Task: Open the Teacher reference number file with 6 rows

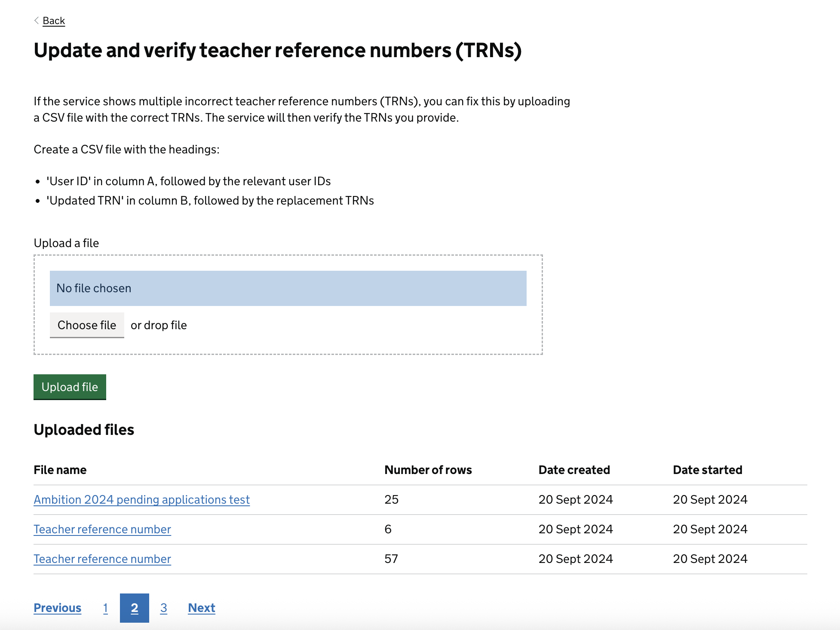Action: click(102, 529)
